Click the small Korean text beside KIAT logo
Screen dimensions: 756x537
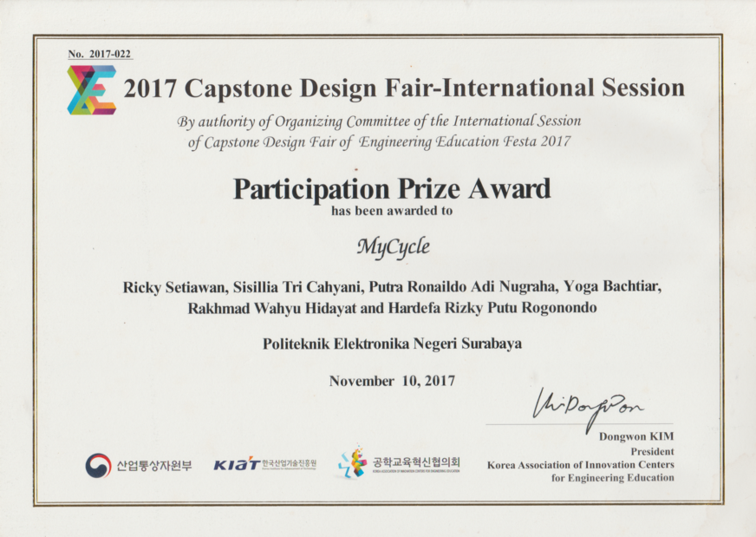[x=289, y=462]
